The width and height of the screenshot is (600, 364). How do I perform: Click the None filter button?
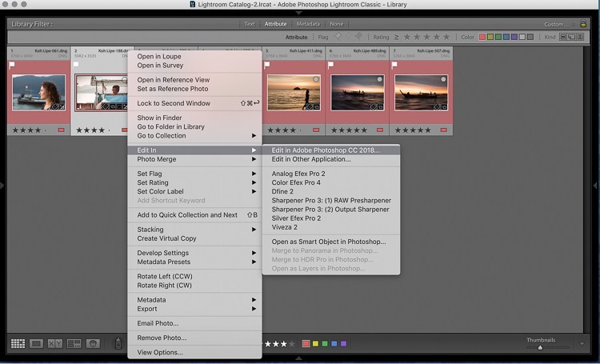pos(337,24)
